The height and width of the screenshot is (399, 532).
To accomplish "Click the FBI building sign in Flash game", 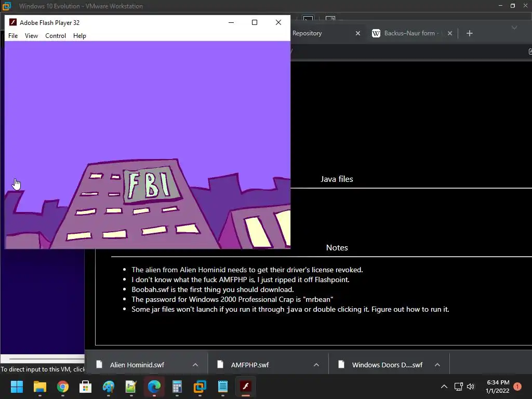I will click(152, 185).
